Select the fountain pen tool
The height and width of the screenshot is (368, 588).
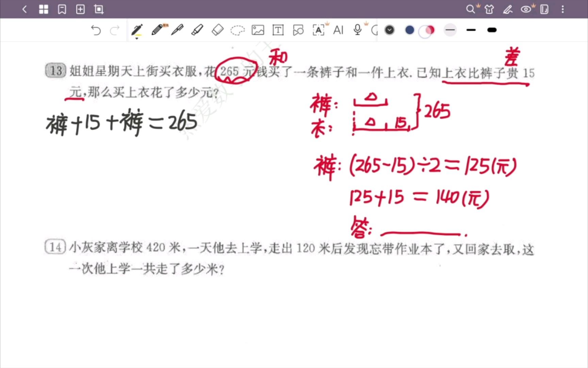137,30
